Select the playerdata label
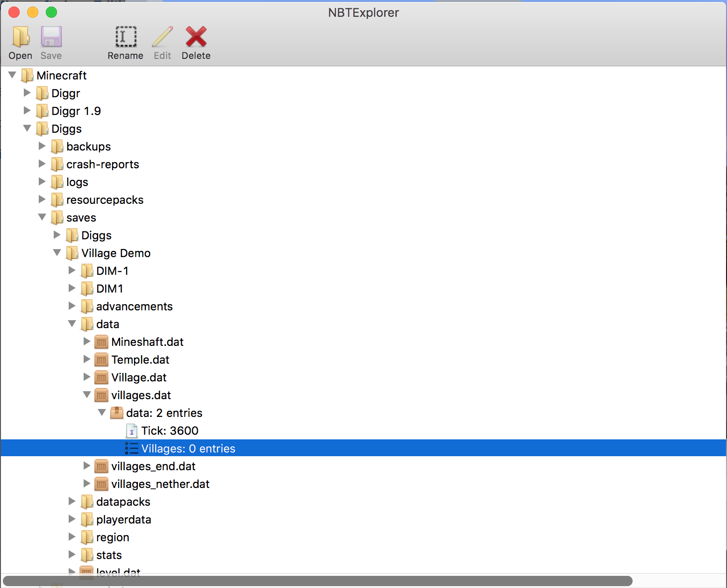Screen dimensions: 727x588 [124, 520]
